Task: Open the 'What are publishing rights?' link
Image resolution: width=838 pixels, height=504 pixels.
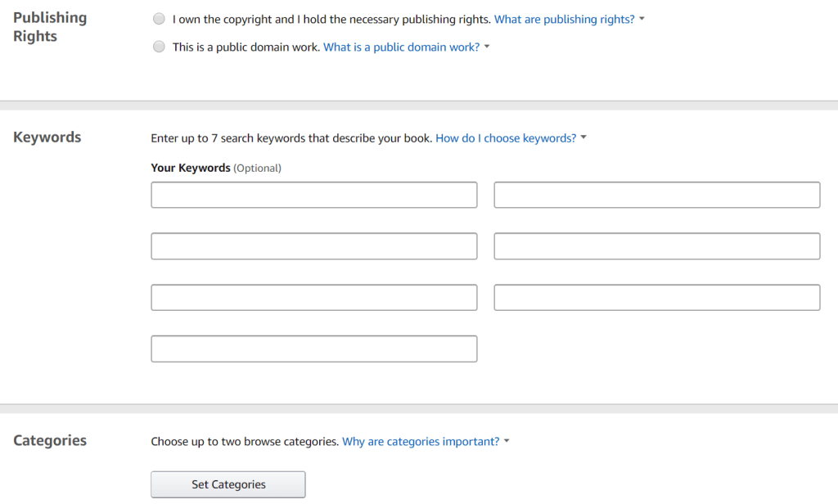Action: click(x=564, y=19)
